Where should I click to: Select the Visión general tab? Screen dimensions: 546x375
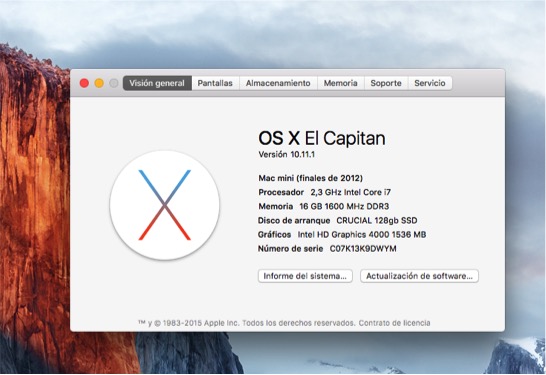[157, 83]
